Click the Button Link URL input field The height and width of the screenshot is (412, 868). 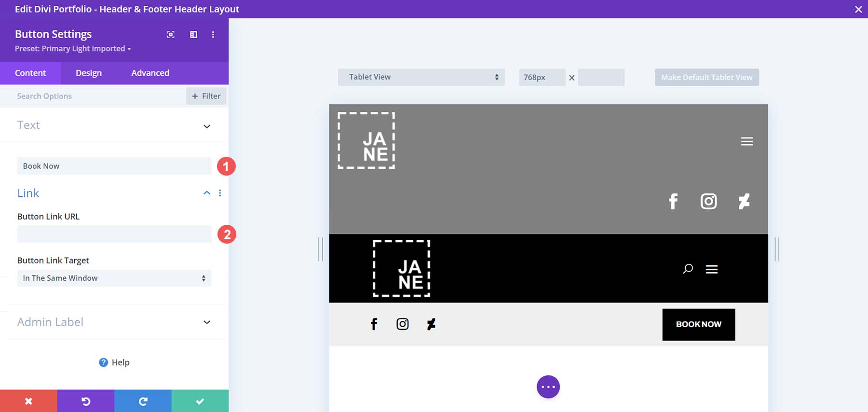[x=114, y=234]
